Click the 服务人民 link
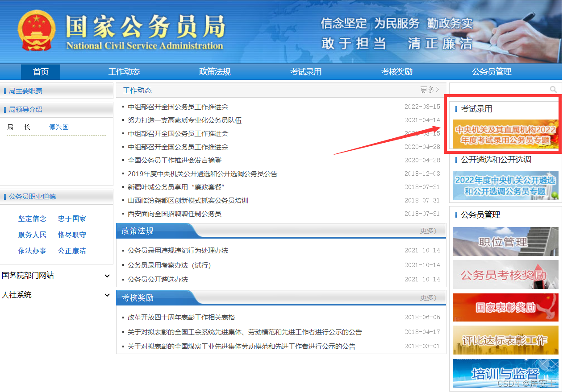The height and width of the screenshot is (392, 563). 32,235
